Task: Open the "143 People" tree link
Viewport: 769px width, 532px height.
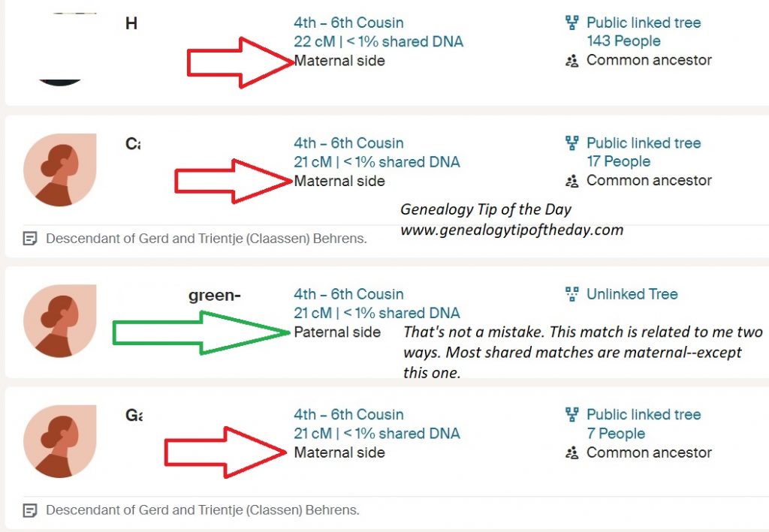Action: tap(623, 41)
